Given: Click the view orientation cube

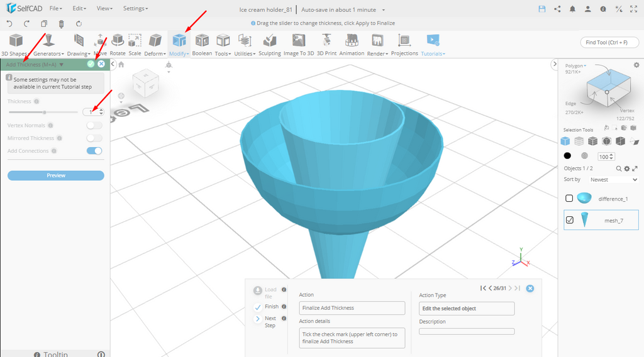Looking at the screenshot, I should coord(145,84).
